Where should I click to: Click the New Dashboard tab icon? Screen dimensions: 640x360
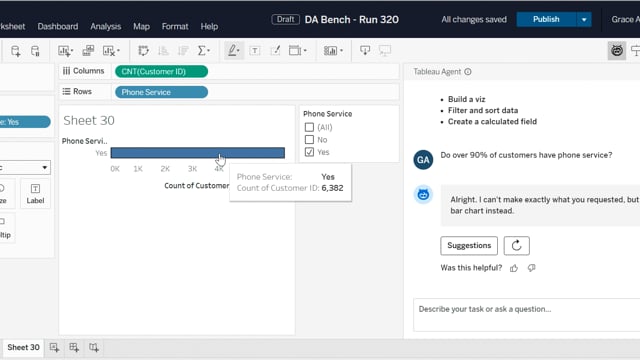point(74,347)
